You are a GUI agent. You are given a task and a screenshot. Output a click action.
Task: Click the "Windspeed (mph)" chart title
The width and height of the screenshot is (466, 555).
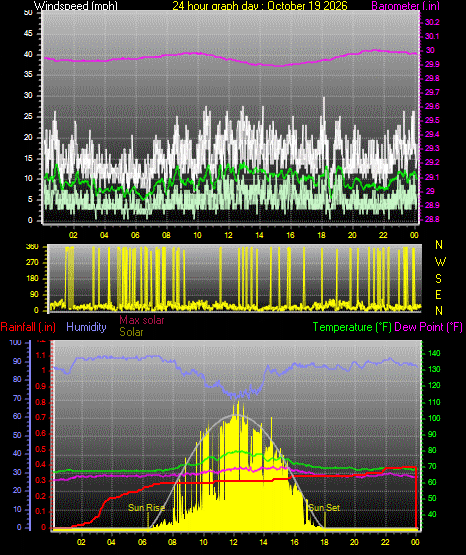tap(76, 6)
